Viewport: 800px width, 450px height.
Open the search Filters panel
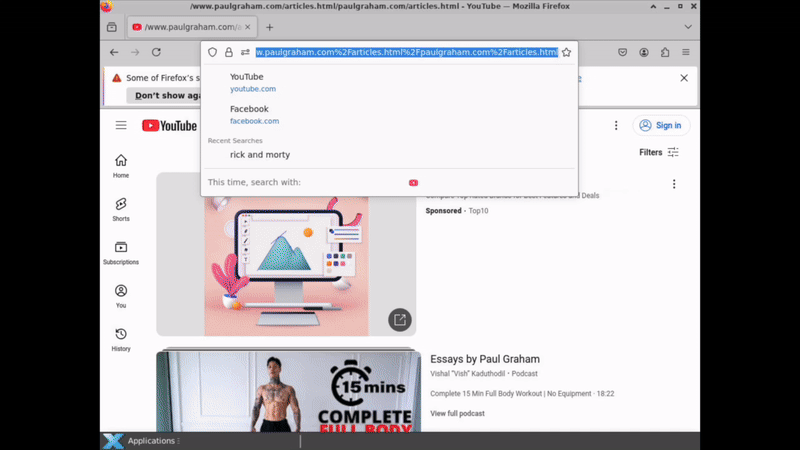coord(659,152)
